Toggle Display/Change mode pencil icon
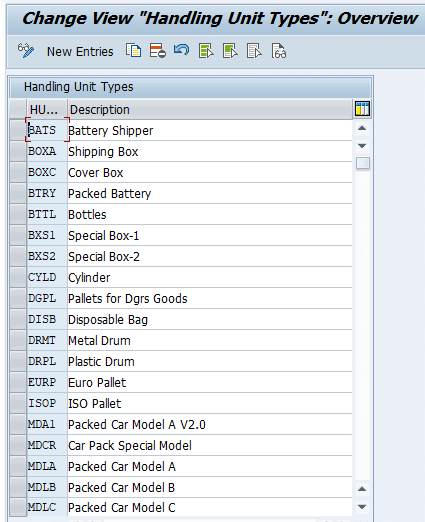Screen dimensions: 425x522 [x=26, y=51]
